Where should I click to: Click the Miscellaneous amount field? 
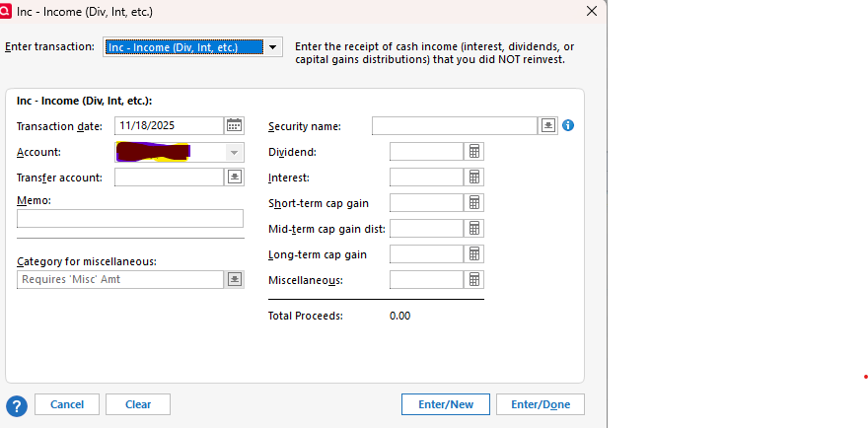pyautogui.click(x=427, y=280)
